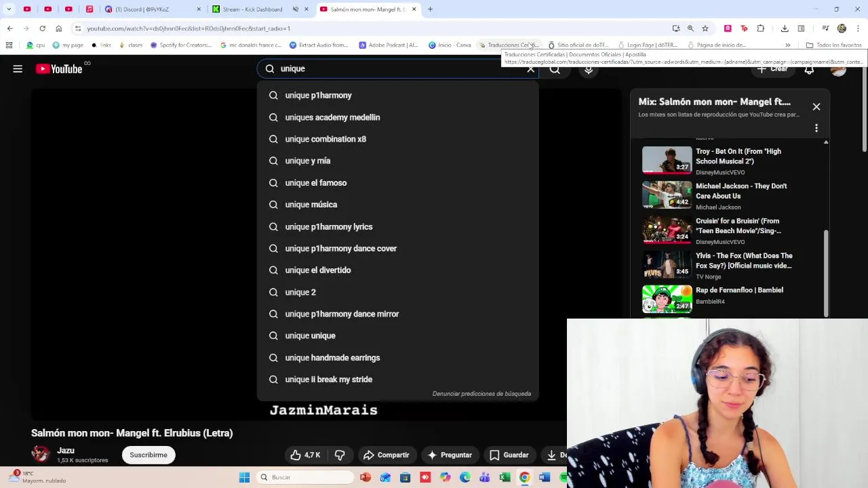Open Windows Start menu
868x488 pixels.
pos(244,477)
